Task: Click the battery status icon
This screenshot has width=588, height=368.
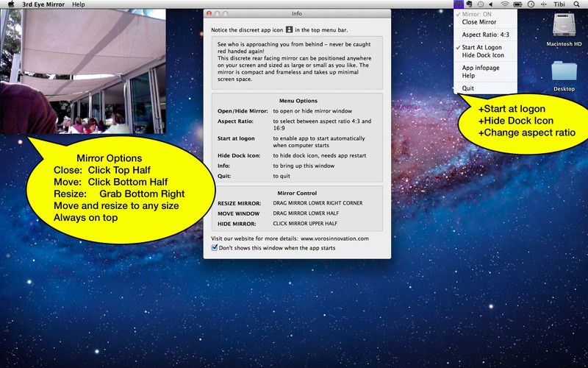Action: coord(518,4)
